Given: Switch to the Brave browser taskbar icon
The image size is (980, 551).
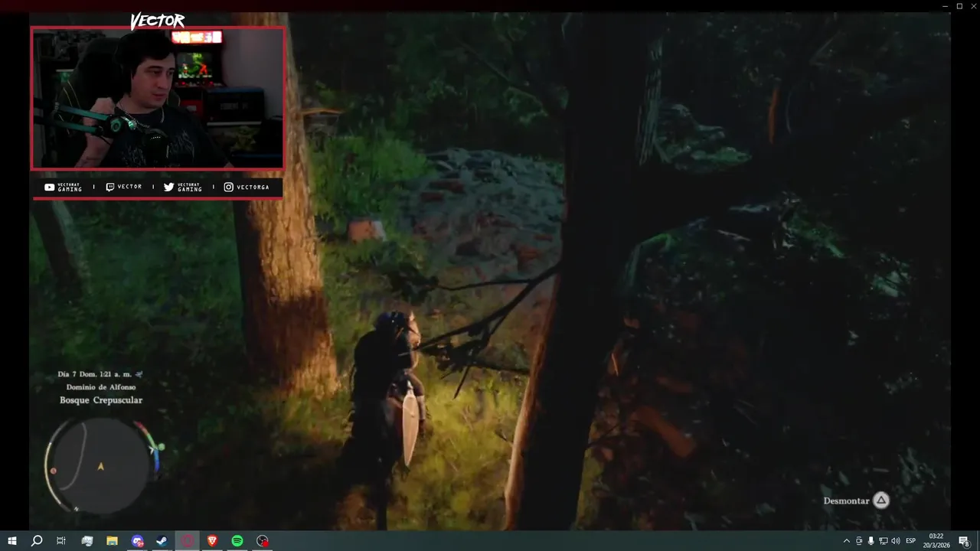Looking at the screenshot, I should pos(212,541).
